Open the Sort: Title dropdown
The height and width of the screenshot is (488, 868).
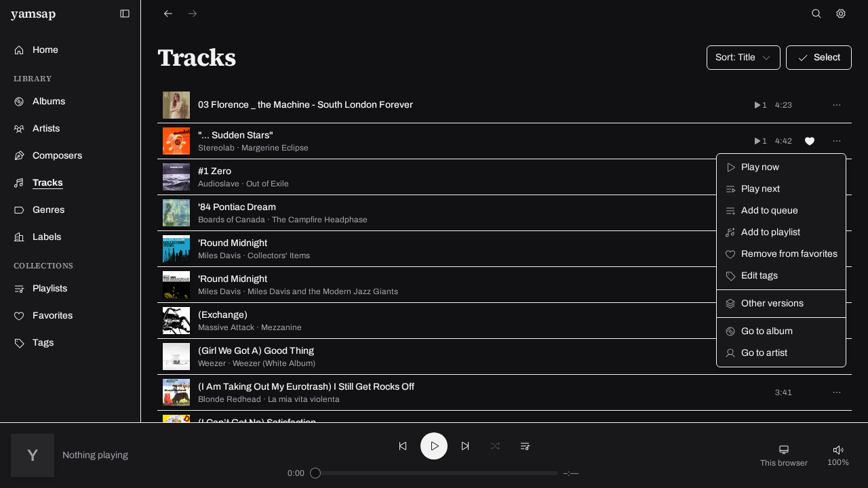[743, 58]
